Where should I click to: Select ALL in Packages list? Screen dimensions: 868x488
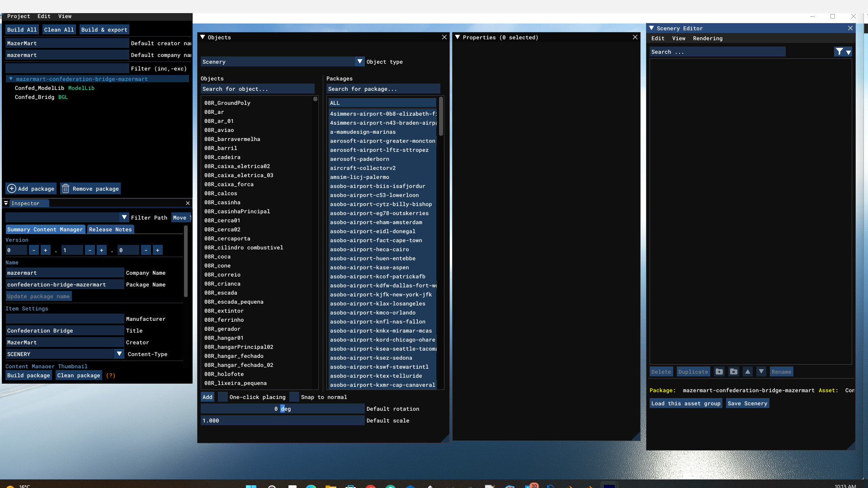tap(382, 103)
